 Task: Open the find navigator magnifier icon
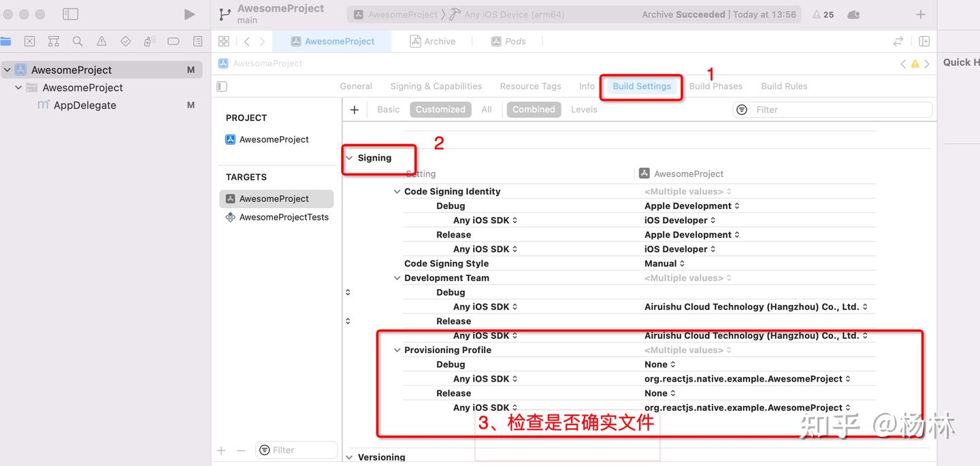point(78,41)
